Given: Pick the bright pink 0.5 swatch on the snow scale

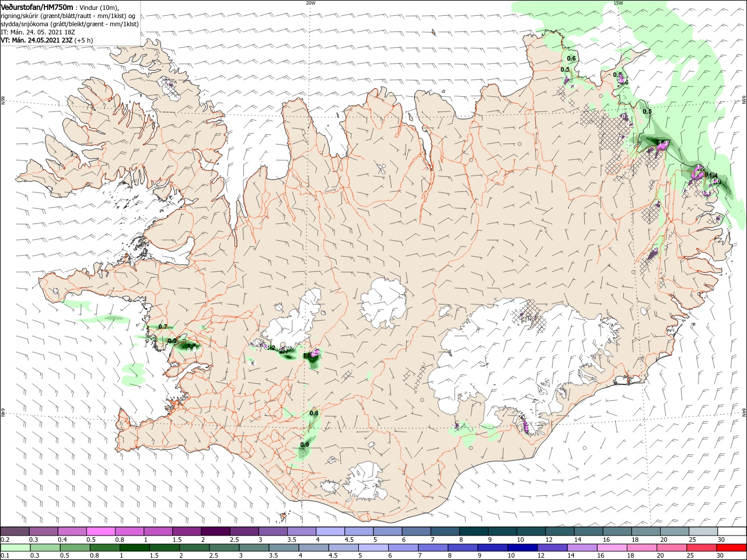Looking at the screenshot, I should 101,531.
